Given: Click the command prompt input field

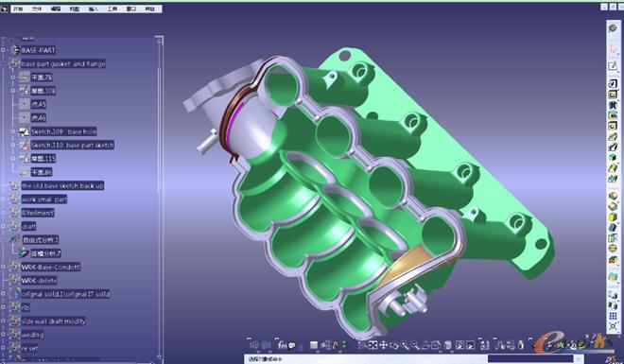Looking at the screenshot, I should point(366,359).
